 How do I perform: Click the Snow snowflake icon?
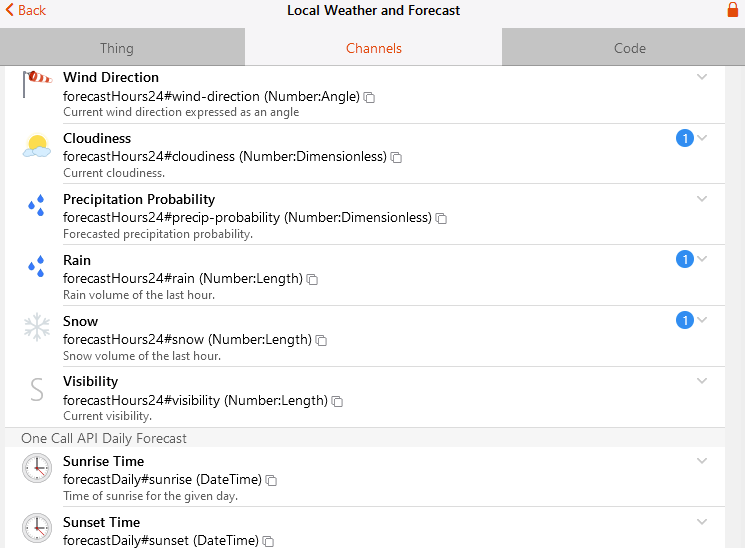(x=37, y=328)
